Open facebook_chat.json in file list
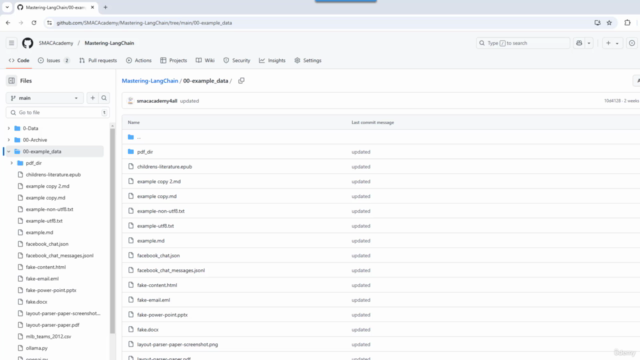Image resolution: width=640 pixels, height=360 pixels. pos(158,256)
